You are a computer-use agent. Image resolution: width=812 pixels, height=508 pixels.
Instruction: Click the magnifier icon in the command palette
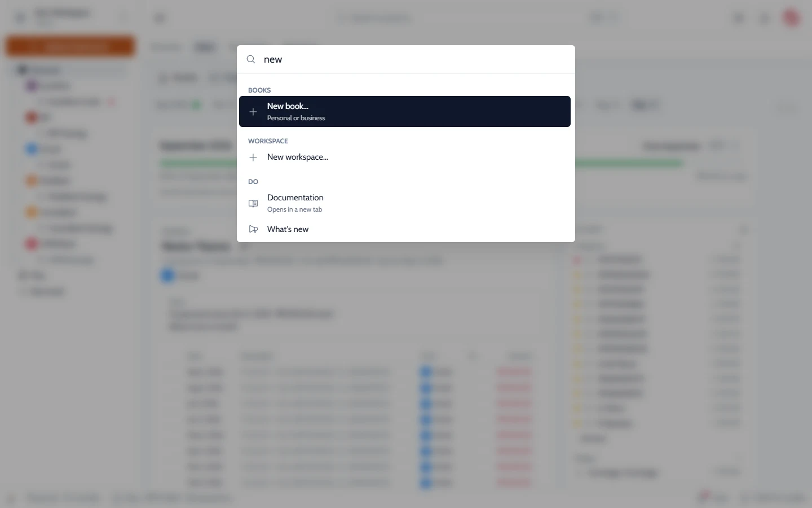(251, 59)
